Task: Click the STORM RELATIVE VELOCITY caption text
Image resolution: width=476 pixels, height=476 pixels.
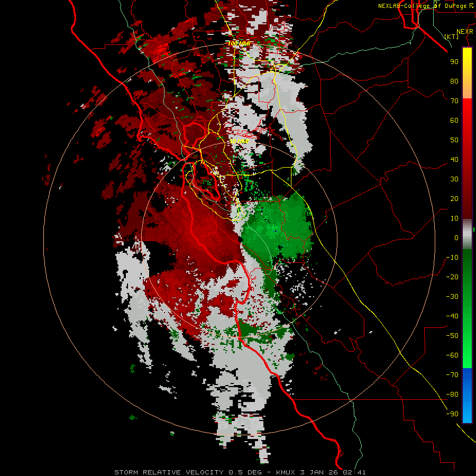Action: [169, 472]
